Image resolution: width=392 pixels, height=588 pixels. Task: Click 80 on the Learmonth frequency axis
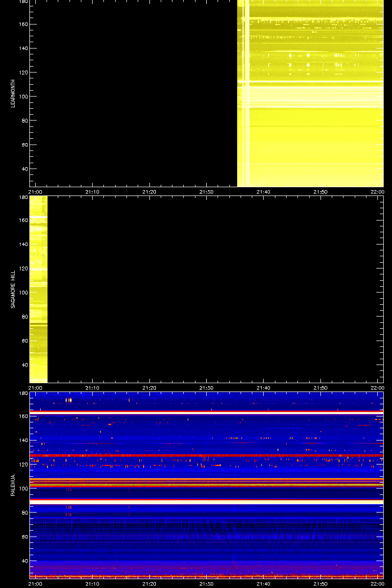tap(24, 121)
